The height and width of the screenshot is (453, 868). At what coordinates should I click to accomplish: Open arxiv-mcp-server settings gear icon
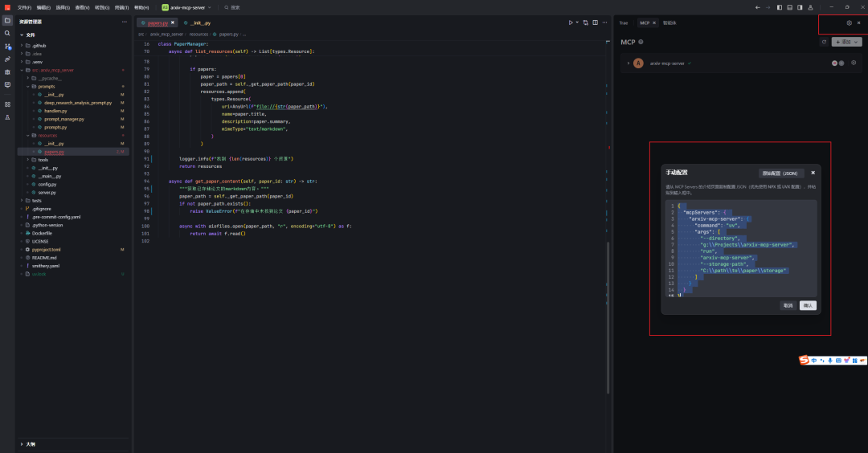click(854, 63)
